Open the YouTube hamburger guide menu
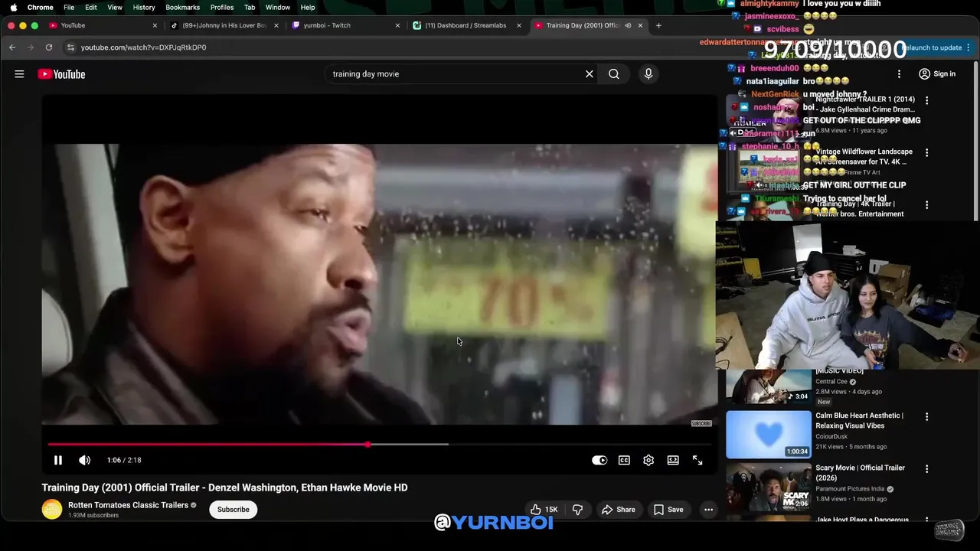The image size is (980, 551). pyautogui.click(x=19, y=74)
